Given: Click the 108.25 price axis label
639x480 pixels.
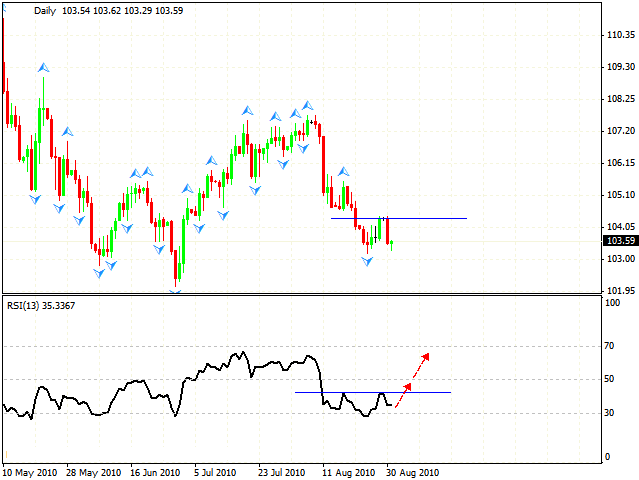Looking at the screenshot, I should coord(621,99).
